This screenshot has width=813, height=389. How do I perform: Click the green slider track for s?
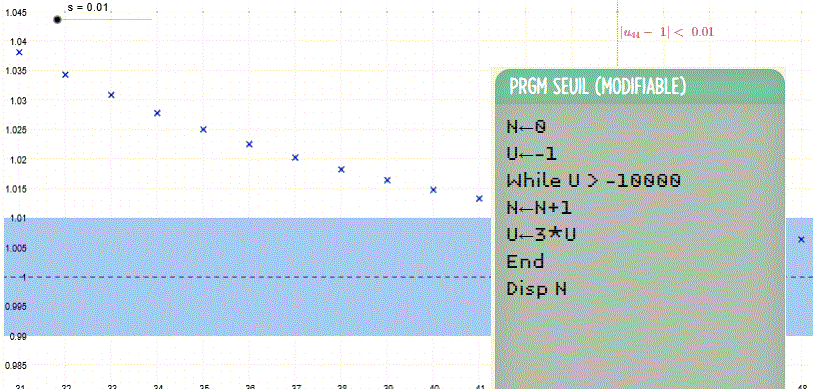[107, 20]
